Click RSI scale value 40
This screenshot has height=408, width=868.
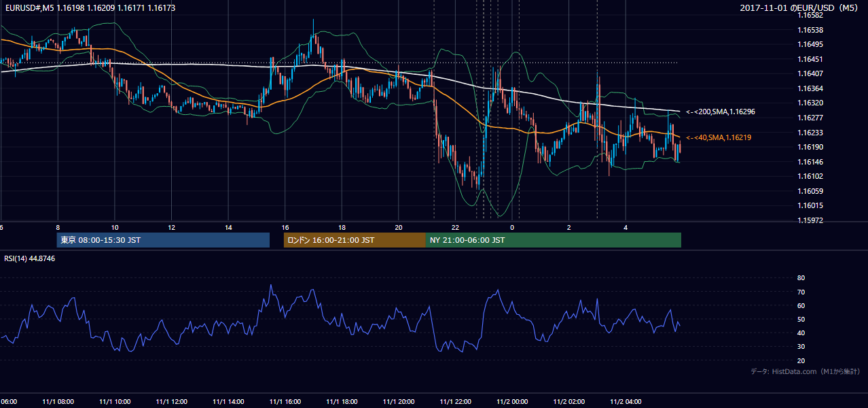point(801,333)
